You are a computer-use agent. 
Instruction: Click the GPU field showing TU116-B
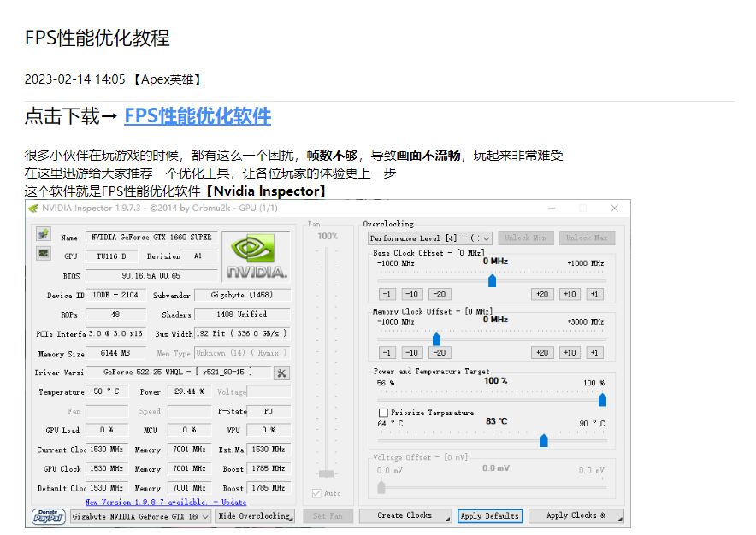click(x=112, y=256)
